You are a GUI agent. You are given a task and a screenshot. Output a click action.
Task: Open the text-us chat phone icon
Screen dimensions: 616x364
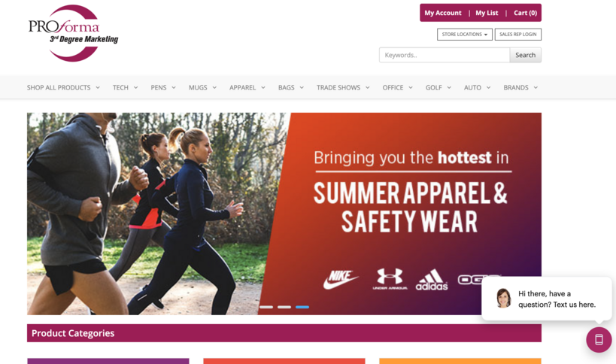point(599,340)
